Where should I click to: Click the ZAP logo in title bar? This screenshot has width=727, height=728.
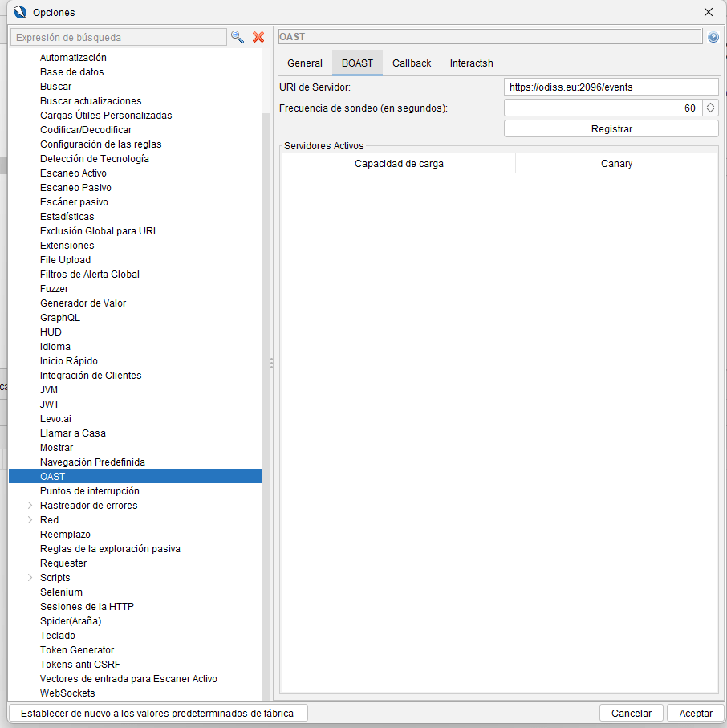tap(20, 12)
